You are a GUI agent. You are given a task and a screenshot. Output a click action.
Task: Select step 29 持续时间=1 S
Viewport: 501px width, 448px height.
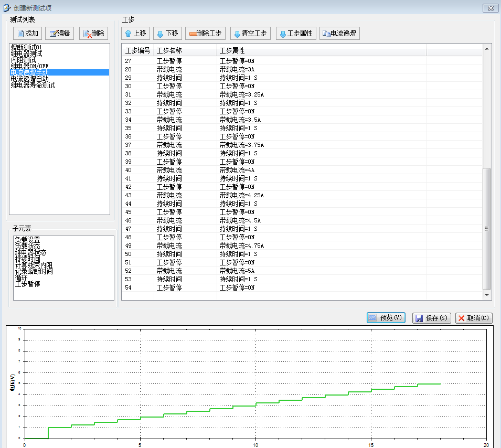[302, 78]
